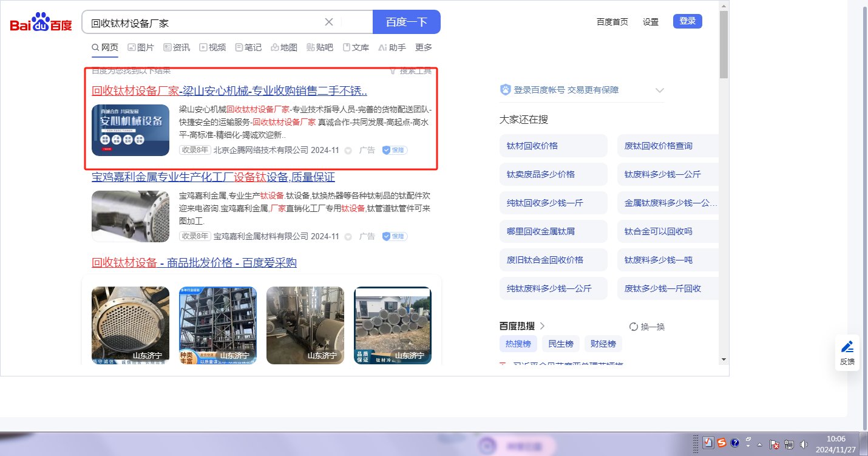Screen dimensions: 868x456
Task: Click the 登录 button
Action: tap(688, 21)
